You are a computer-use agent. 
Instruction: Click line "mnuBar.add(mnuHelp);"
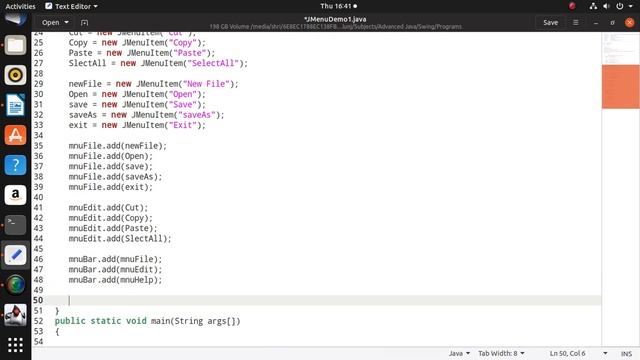[115, 280]
